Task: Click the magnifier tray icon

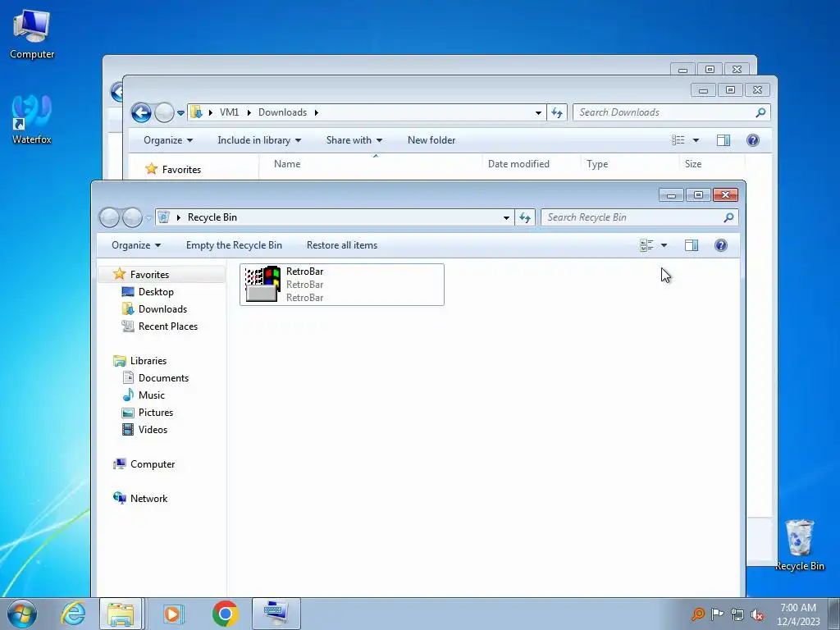Action: pyautogui.click(x=697, y=614)
